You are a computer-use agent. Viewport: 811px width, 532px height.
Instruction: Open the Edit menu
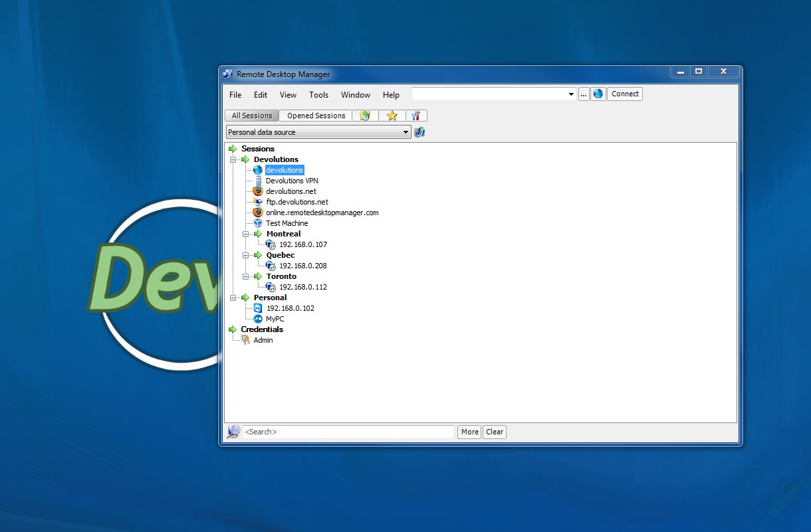tap(261, 95)
